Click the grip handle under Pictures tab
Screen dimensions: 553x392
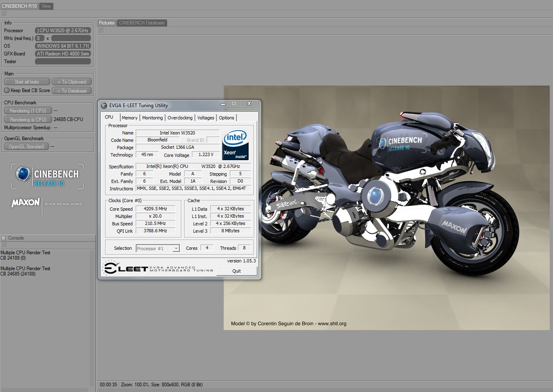[x=101, y=31]
